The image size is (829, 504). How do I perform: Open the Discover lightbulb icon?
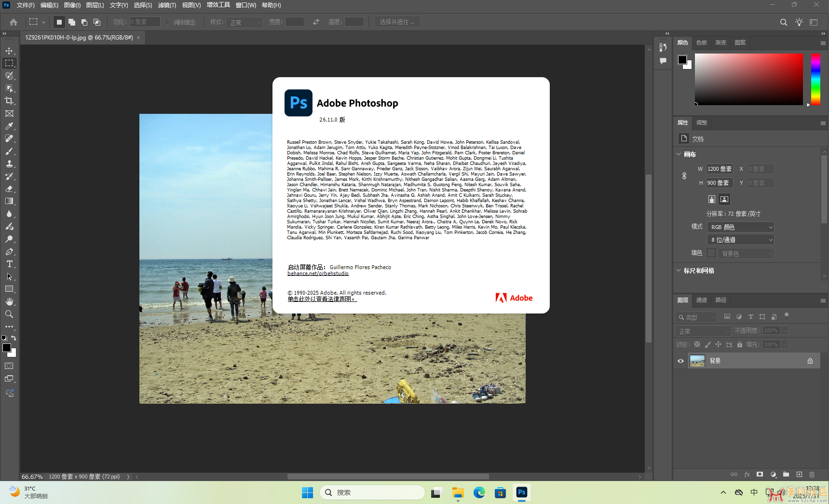pos(799,22)
